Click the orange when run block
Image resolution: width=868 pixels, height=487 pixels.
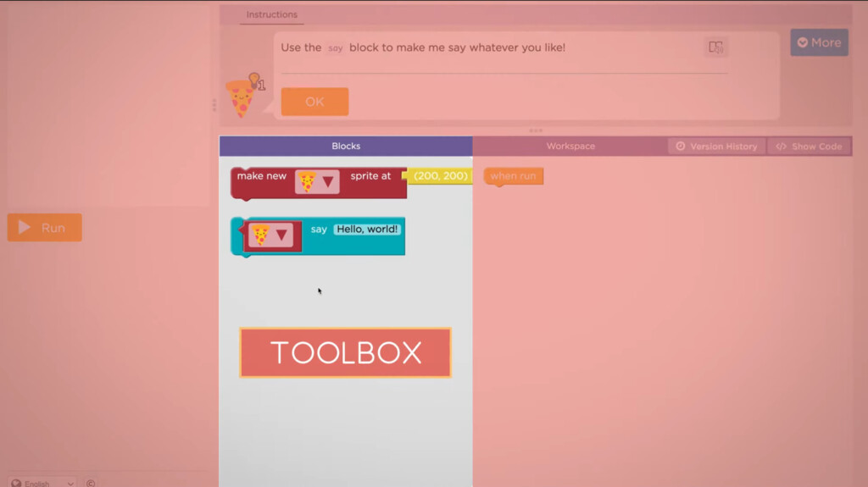[513, 176]
